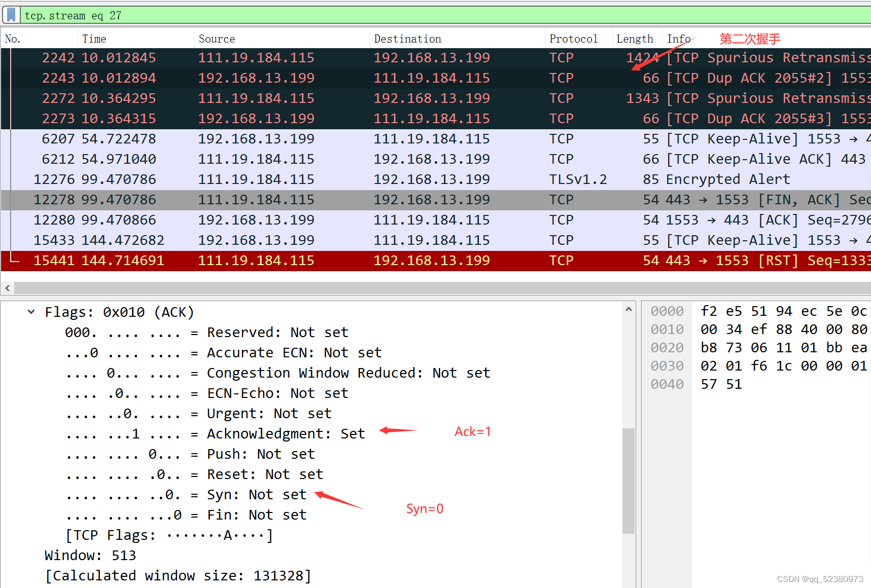The image size is (871, 588).
Task: Select packet 2243 Dup ACK row
Action: [x=436, y=78]
